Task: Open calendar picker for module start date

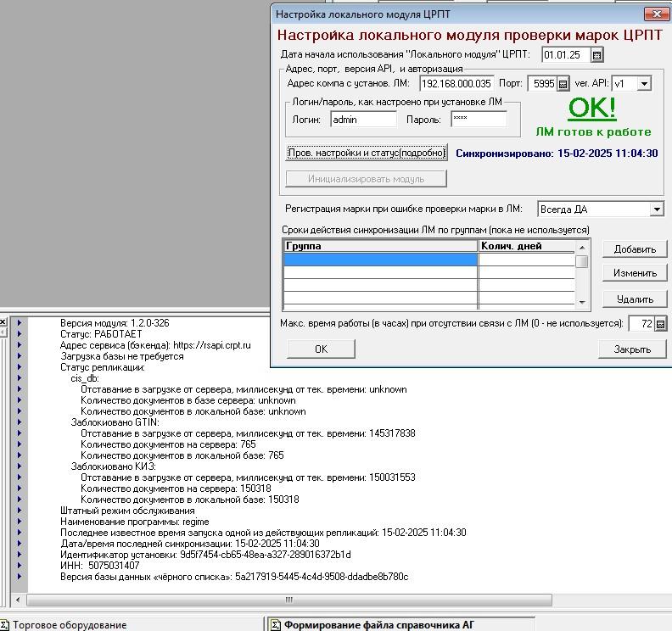Action: (x=597, y=55)
